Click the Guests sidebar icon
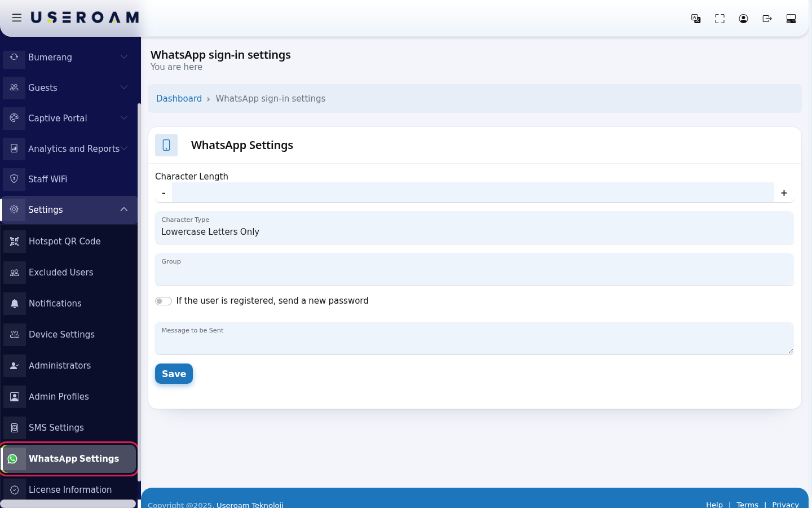The height and width of the screenshot is (508, 812). (14, 87)
